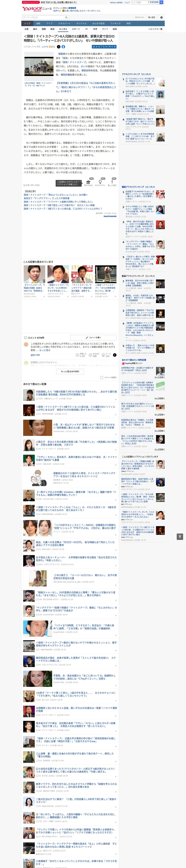Open the 内部通報したら「8畳の部屋で3年3か月」 article
This screenshot has height=868, width=186.
click(76, 393)
